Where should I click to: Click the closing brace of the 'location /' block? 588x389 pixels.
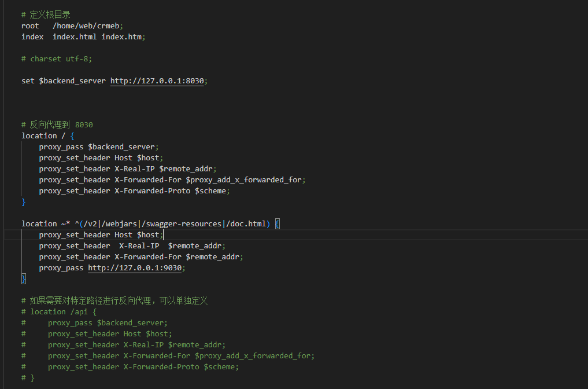[x=24, y=202]
